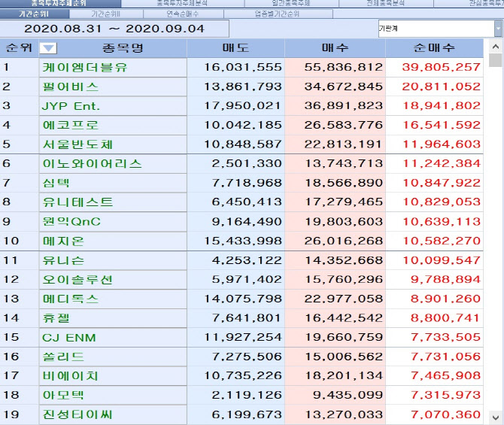Click buy value 18,201,134
Viewport: 504px width, 425px height.
[344, 375]
